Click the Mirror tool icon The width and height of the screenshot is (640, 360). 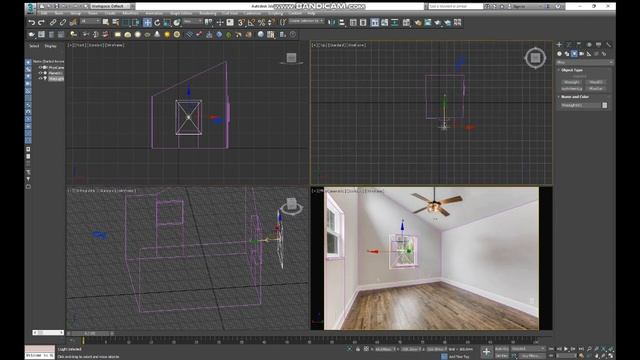331,22
